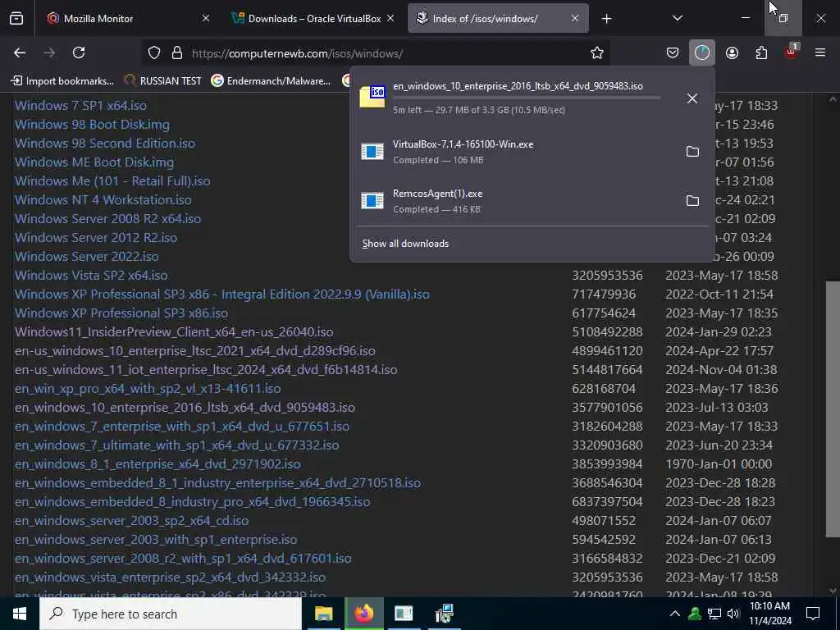Open the Firefox hamburger menu
Screen dimensions: 840x630
pyautogui.click(x=820, y=52)
